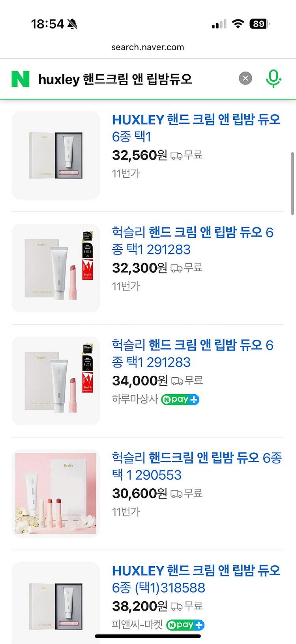
Task: Start voice search with microphone icon
Action: pos(273,78)
